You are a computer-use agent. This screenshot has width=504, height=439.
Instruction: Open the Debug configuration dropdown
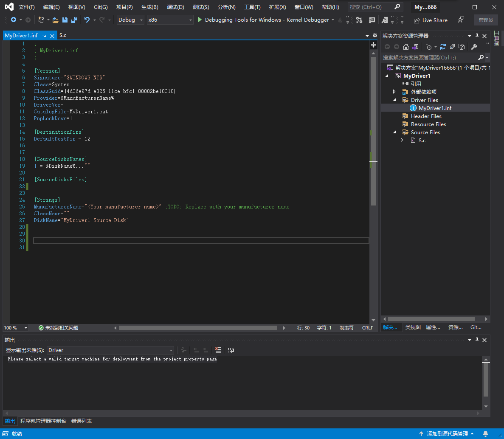click(130, 20)
